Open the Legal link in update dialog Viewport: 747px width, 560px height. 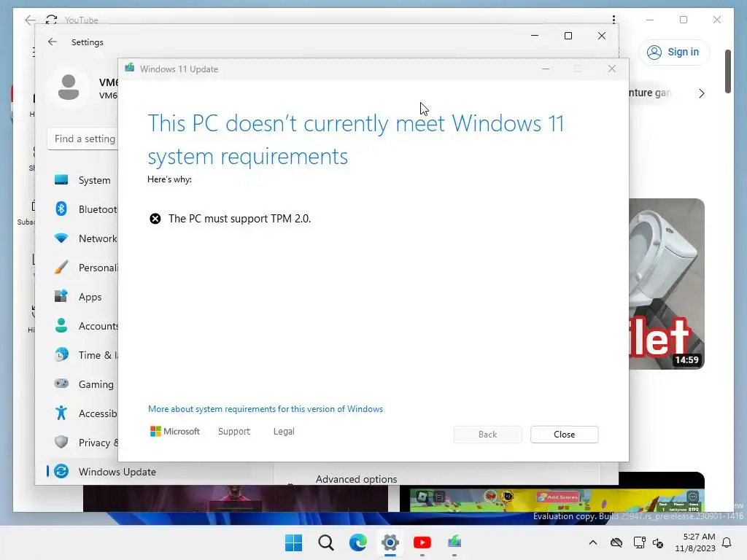(284, 432)
